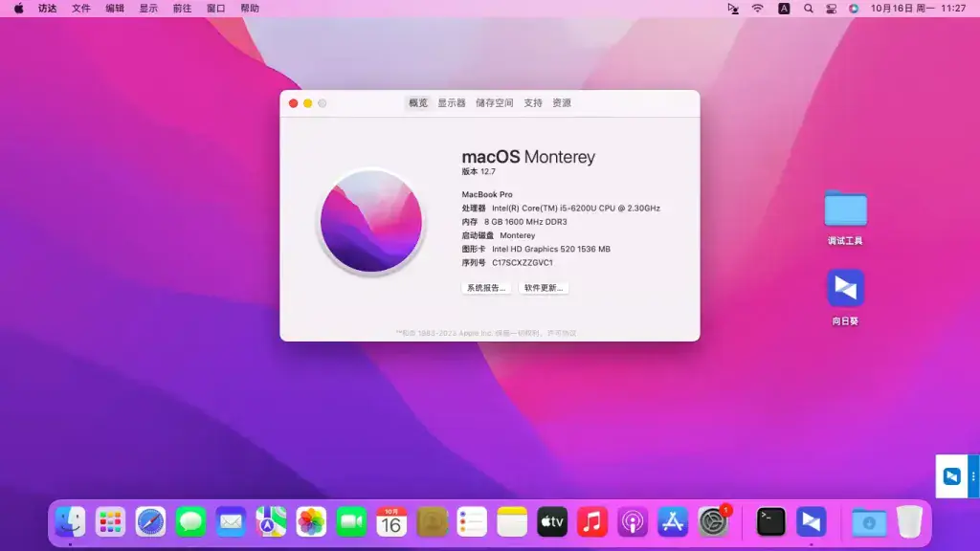Switch to the 支持 tab
The width and height of the screenshot is (980, 551).
[533, 103]
